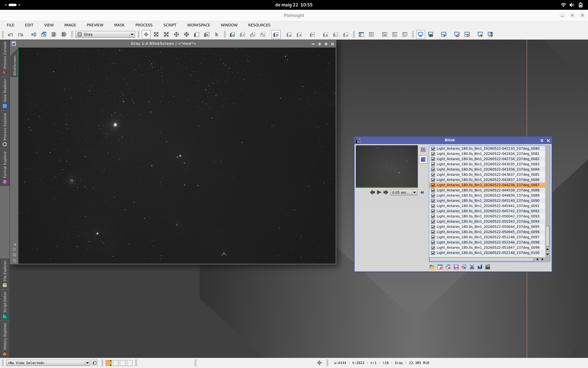
Task: Open the Blink add image files folder icon
Action: [x=432, y=267]
